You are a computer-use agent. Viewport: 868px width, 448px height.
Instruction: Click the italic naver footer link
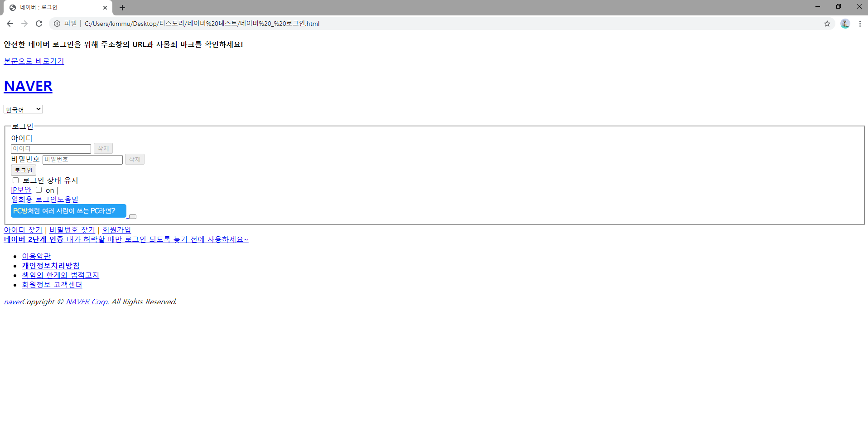pyautogui.click(x=13, y=302)
